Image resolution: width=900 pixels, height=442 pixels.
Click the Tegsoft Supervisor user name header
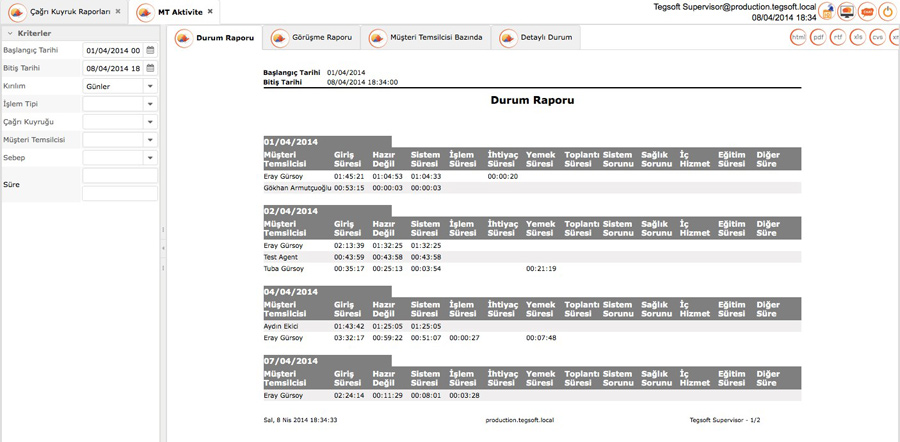tap(735, 7)
